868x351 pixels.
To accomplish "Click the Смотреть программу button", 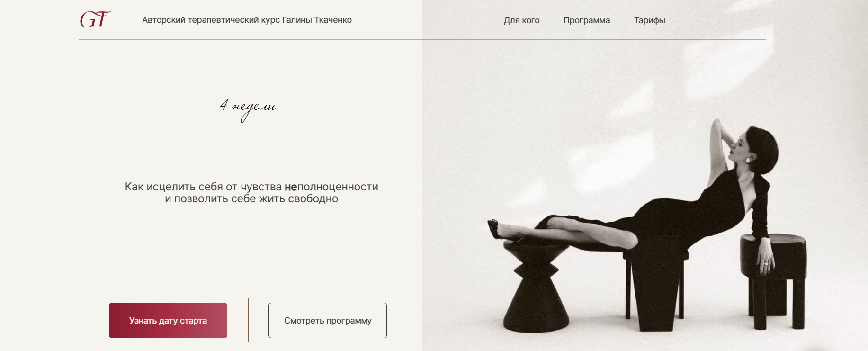I will click(328, 320).
